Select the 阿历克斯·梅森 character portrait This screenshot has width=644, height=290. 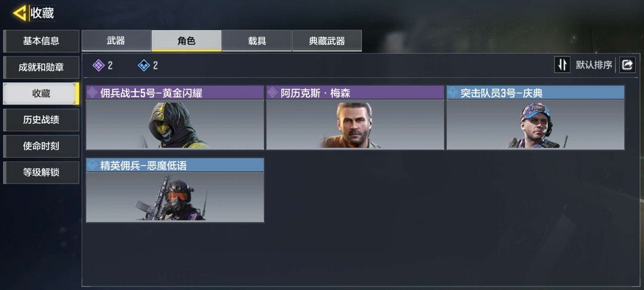coord(355,125)
